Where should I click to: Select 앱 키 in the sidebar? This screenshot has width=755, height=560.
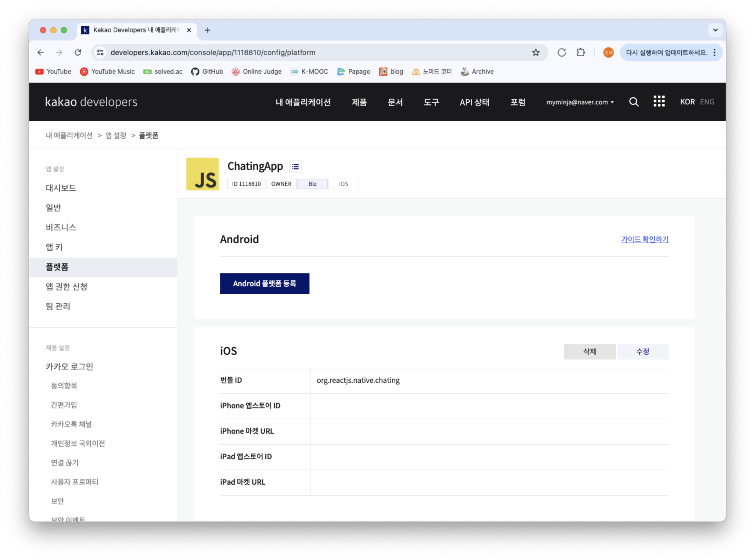pos(54,247)
